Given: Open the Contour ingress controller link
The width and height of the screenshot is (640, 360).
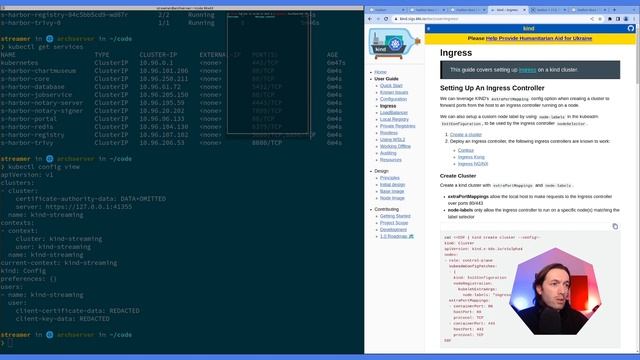Looking at the screenshot, I should 466,150.
